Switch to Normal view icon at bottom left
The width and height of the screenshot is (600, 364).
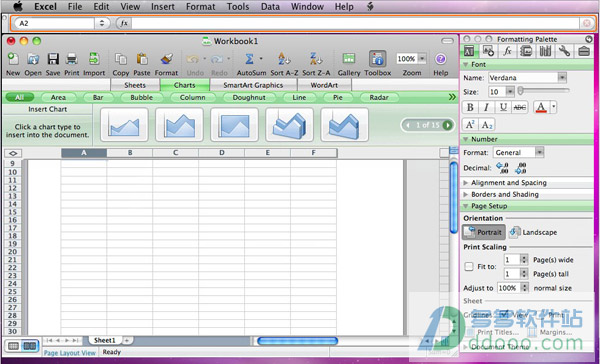pos(13,346)
